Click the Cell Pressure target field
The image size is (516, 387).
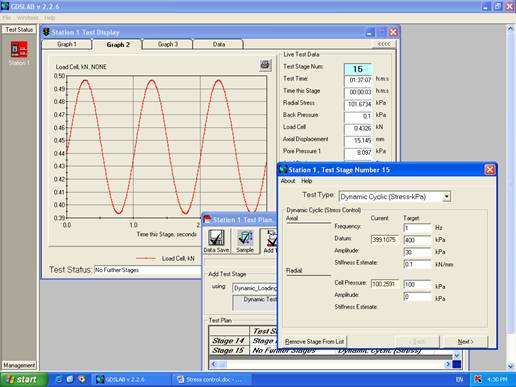[417, 285]
